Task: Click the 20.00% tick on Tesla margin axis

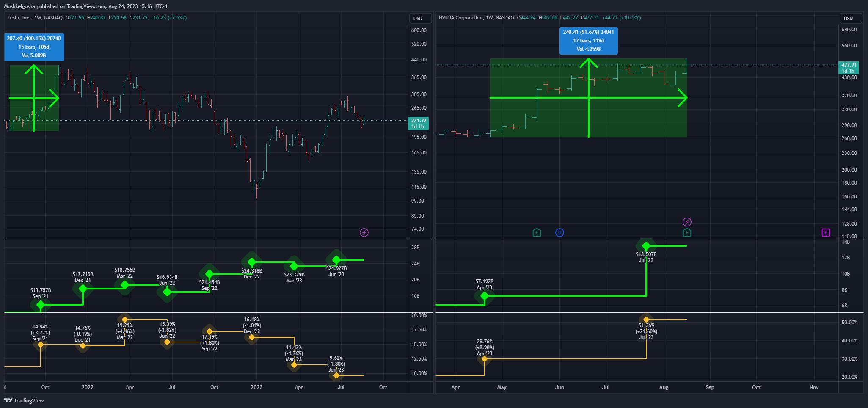Action: pos(419,315)
